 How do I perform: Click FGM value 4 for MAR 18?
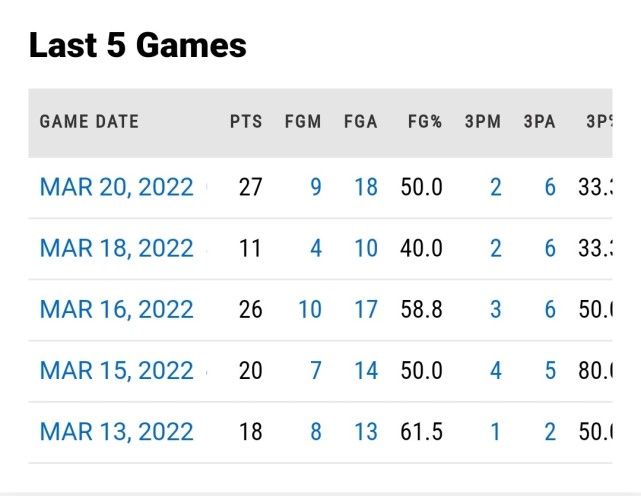coord(316,248)
